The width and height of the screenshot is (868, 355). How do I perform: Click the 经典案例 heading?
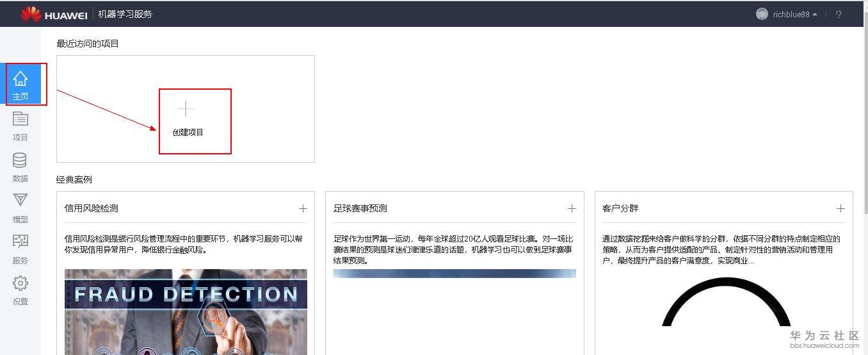[74, 179]
